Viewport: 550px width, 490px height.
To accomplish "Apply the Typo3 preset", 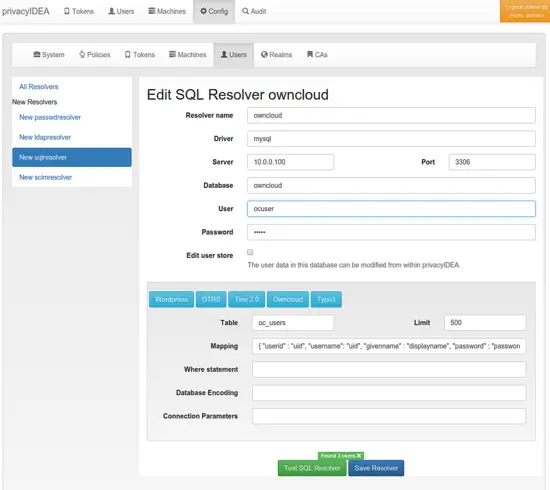I will tap(326, 299).
